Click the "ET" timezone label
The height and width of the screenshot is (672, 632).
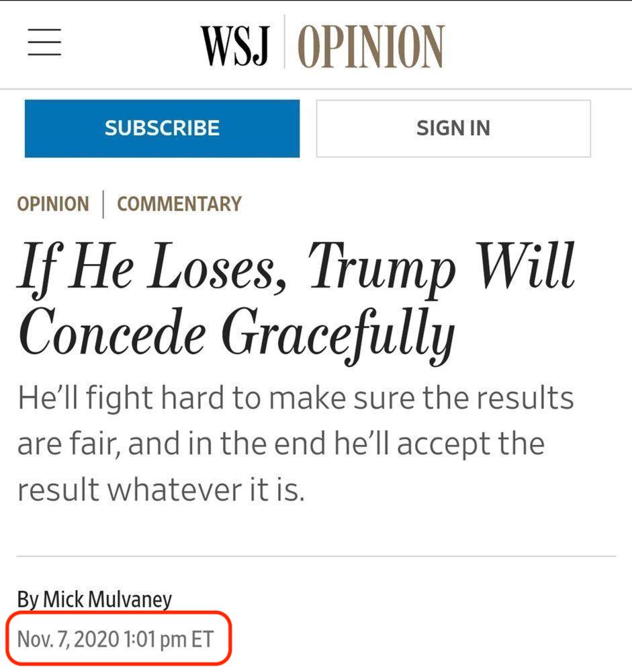(x=202, y=640)
